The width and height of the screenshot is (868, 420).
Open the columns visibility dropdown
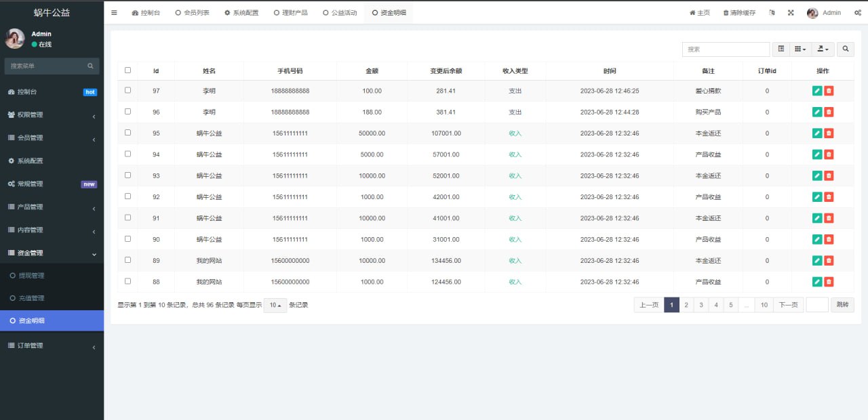point(801,49)
